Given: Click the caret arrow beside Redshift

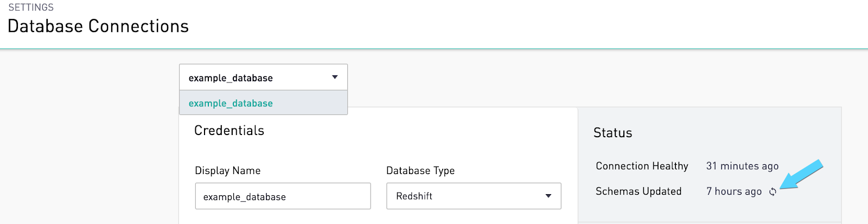Looking at the screenshot, I should pyautogui.click(x=548, y=196).
